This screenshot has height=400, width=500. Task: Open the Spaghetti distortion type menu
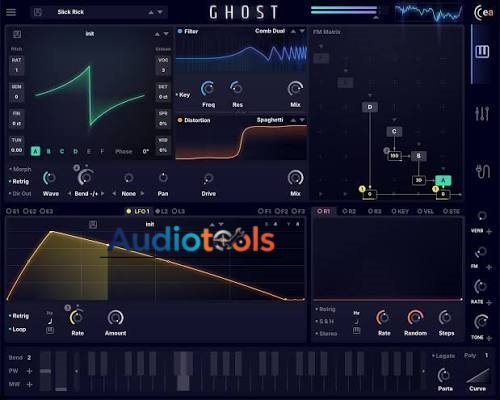pyautogui.click(x=270, y=120)
